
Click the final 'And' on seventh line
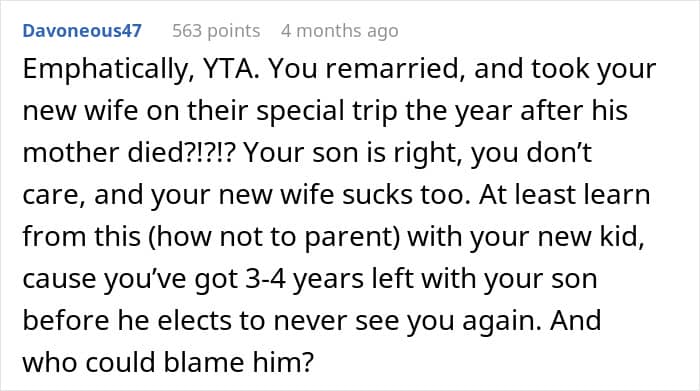[x=576, y=320]
